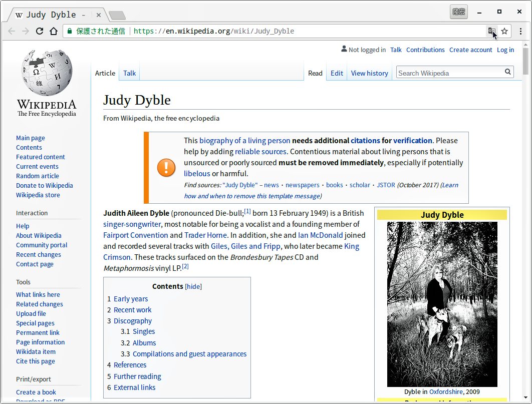Click the Judy Dyble page heading
The image size is (532, 404).
point(137,100)
